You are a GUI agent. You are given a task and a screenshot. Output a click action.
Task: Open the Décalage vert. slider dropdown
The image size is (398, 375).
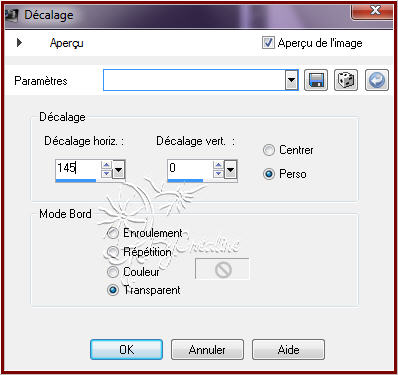231,170
